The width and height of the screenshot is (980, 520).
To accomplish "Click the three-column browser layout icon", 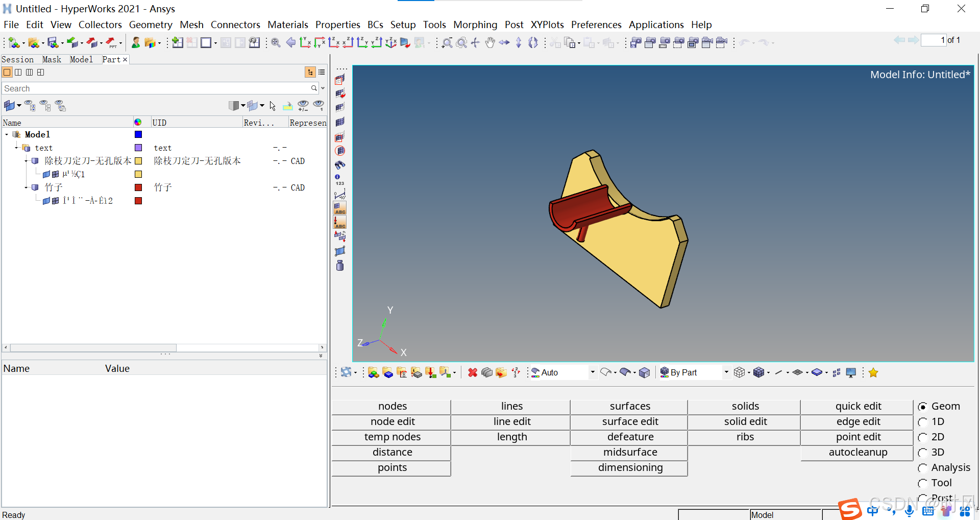I will click(30, 73).
